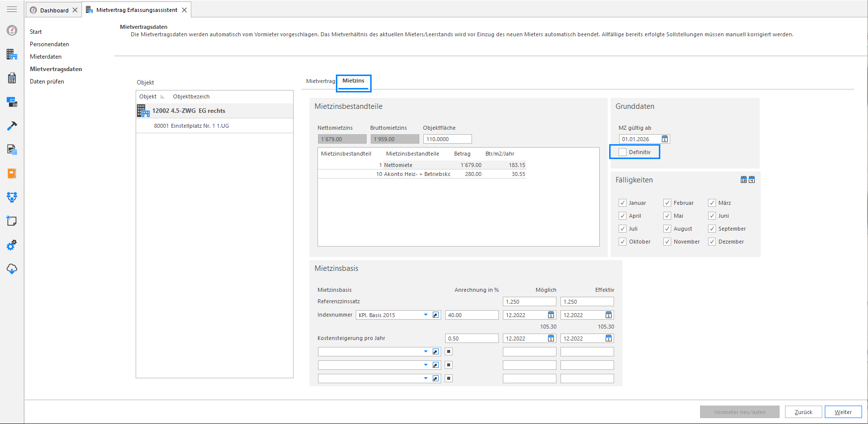
Task: Open the calculator module in sidebar
Action: 12,78
